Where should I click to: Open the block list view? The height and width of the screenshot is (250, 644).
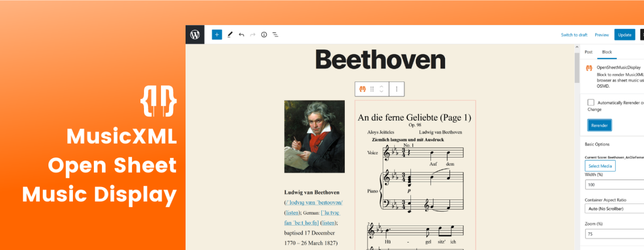[275, 34]
